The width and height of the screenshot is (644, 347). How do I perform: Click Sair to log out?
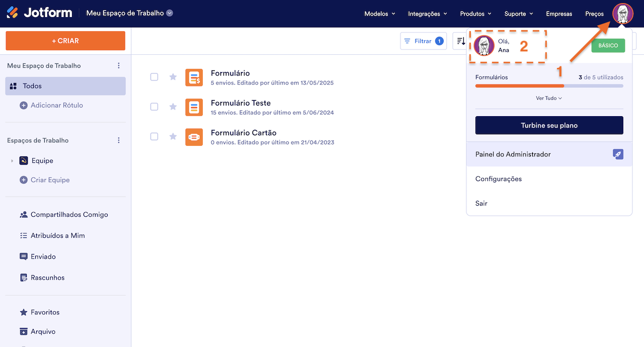point(481,203)
